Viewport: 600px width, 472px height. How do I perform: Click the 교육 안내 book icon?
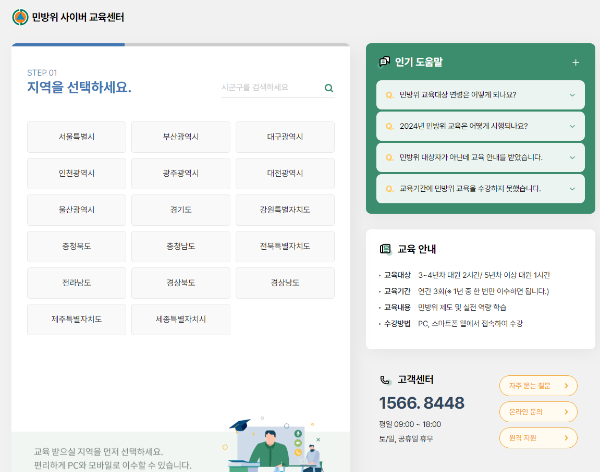point(385,249)
